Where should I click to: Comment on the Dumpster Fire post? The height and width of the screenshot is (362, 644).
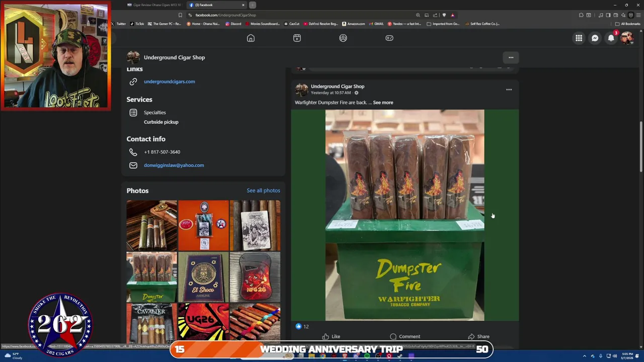coord(405,336)
